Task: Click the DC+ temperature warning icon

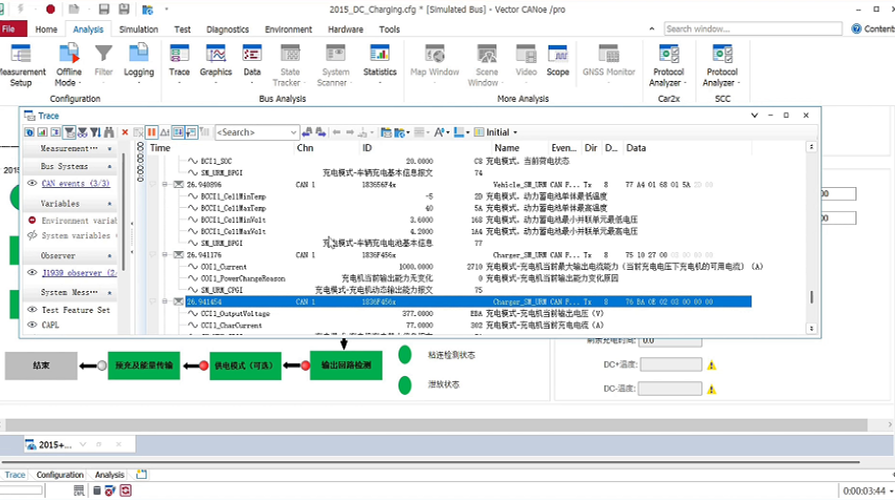Action: pos(711,365)
